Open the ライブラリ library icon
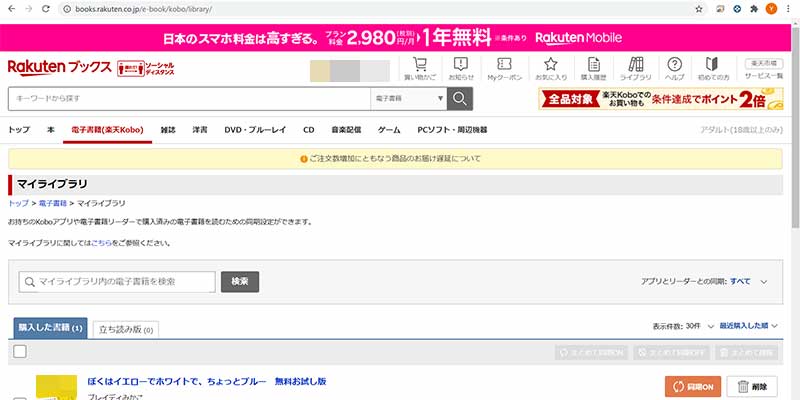This screenshot has width=800, height=400. pos(636,69)
